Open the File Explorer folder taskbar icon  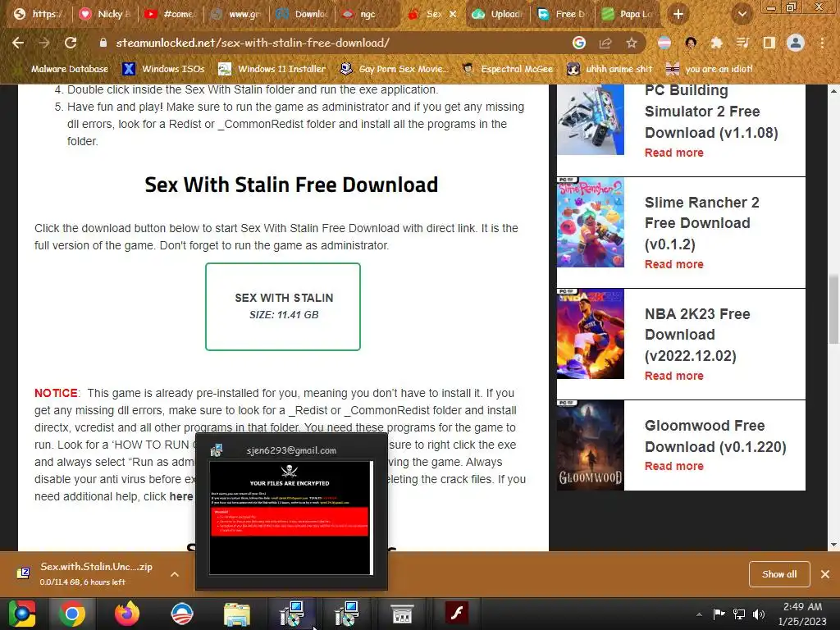(x=237, y=614)
